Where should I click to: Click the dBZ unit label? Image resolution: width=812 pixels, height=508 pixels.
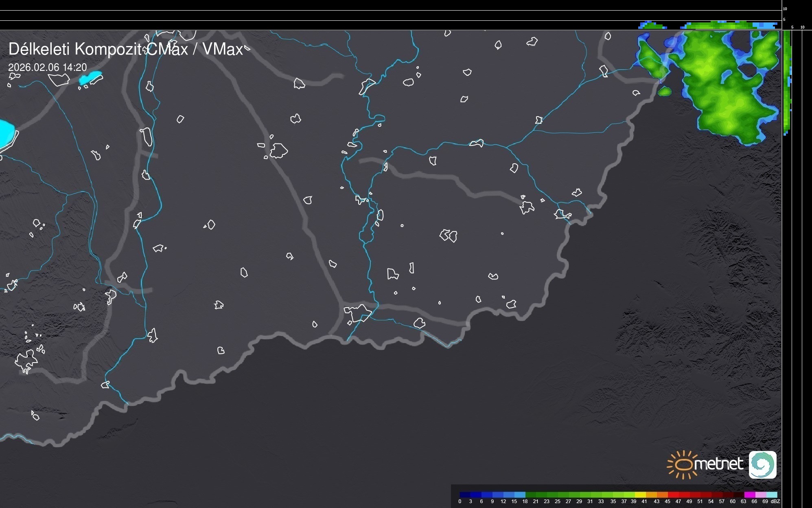tap(775, 501)
